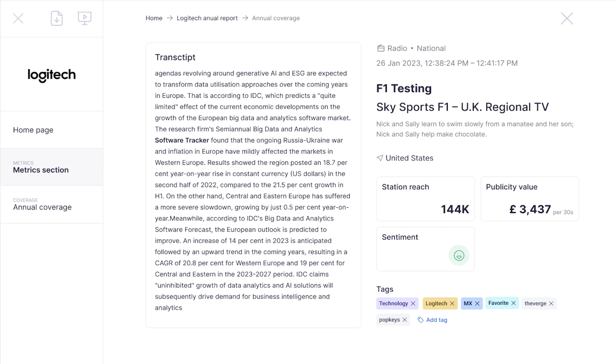Go to Home breadcrumb
Image resolution: width=616 pixels, height=364 pixels.
pos(154,18)
